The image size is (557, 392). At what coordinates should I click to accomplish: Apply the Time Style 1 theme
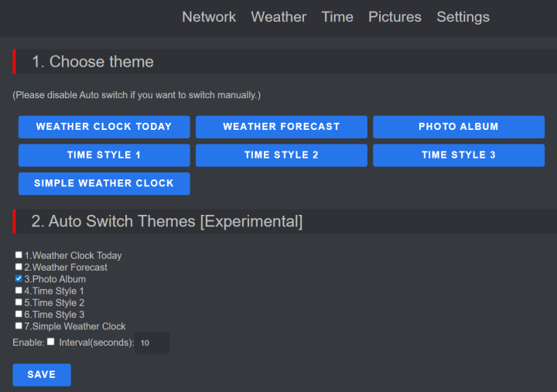point(104,155)
